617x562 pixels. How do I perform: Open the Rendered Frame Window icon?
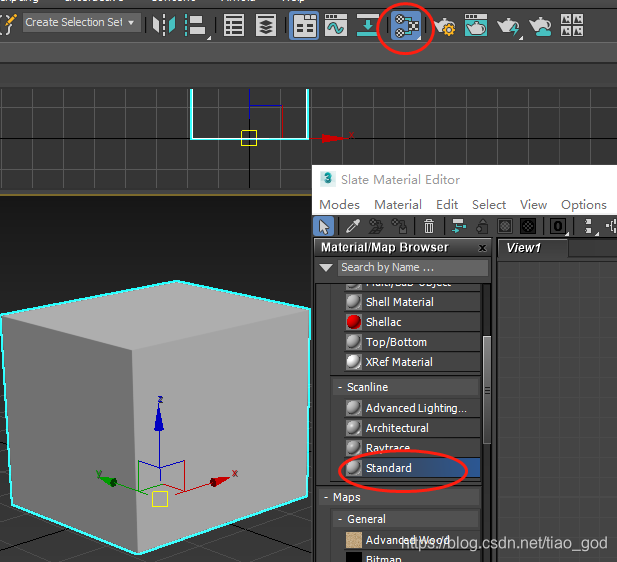pyautogui.click(x=476, y=26)
